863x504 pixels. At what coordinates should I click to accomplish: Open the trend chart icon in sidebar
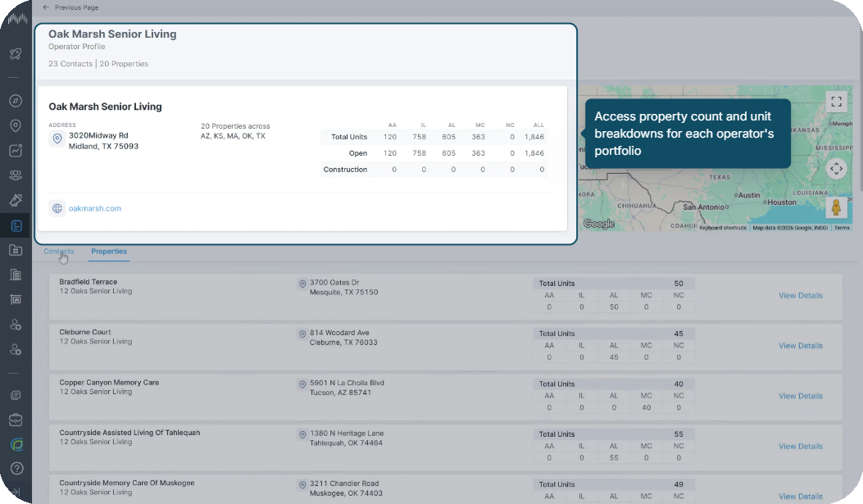pos(16,150)
